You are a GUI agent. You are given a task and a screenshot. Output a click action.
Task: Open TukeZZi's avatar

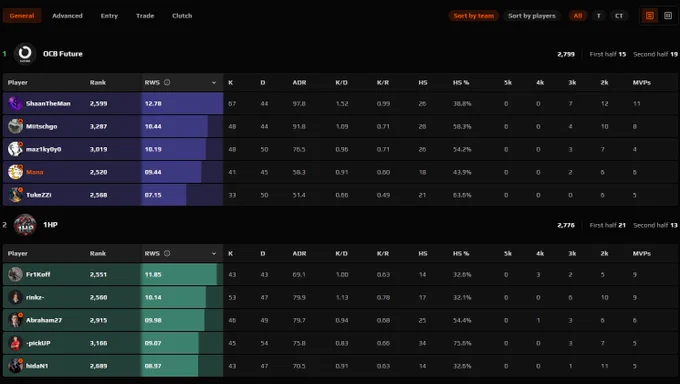[15, 195]
